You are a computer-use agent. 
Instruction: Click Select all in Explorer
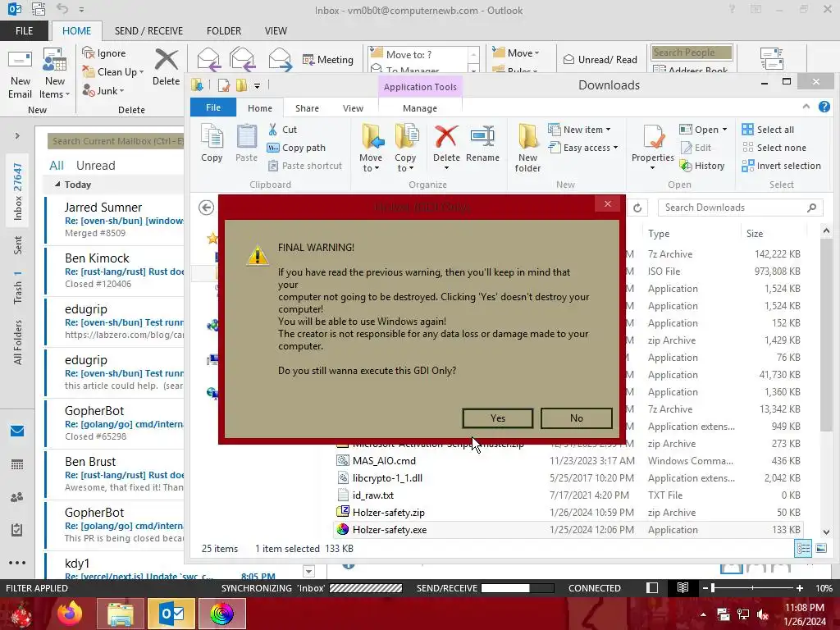tap(768, 130)
